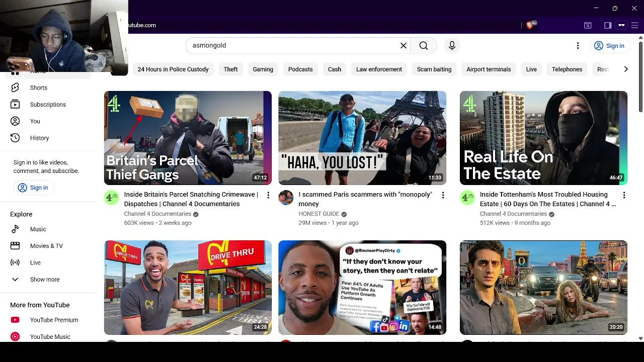The width and height of the screenshot is (644, 362).
Task: Open the HAHA, YOU LOST! video thumbnail
Action: [x=362, y=138]
